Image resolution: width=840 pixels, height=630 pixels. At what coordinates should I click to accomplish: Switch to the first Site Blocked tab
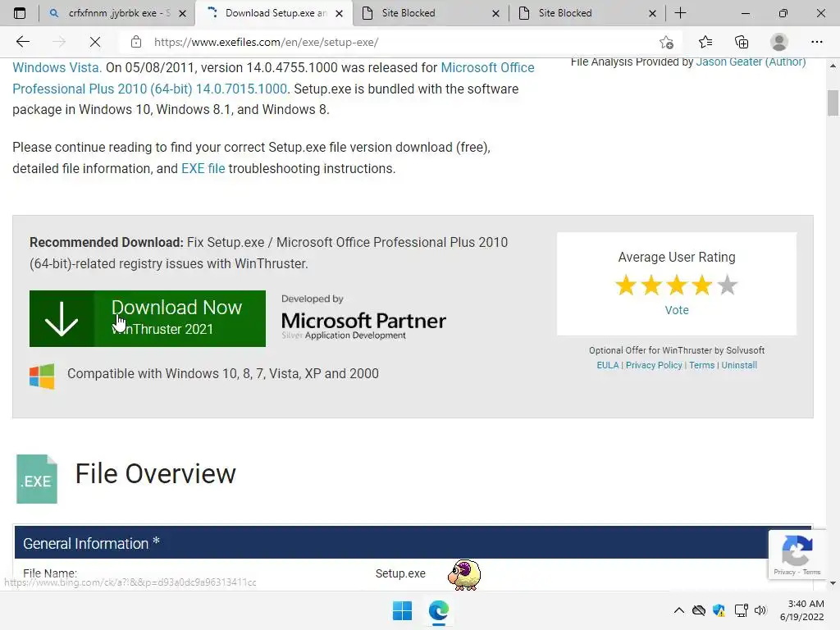431,13
